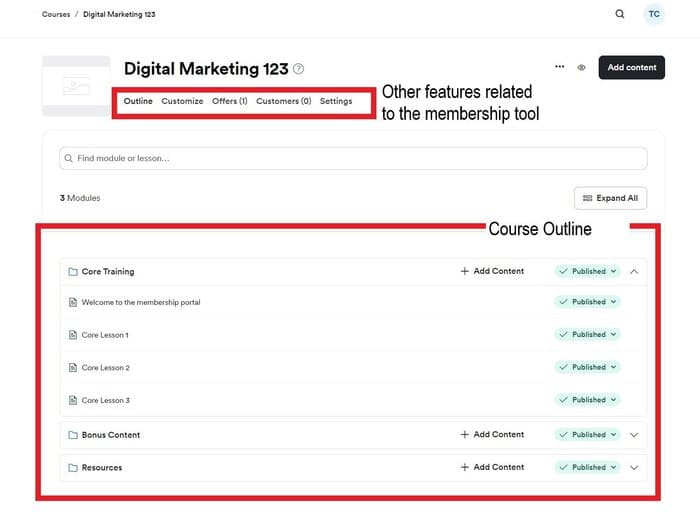Click the course thumbnail placeholder image
Screen dimensions: 700x520
[76, 86]
